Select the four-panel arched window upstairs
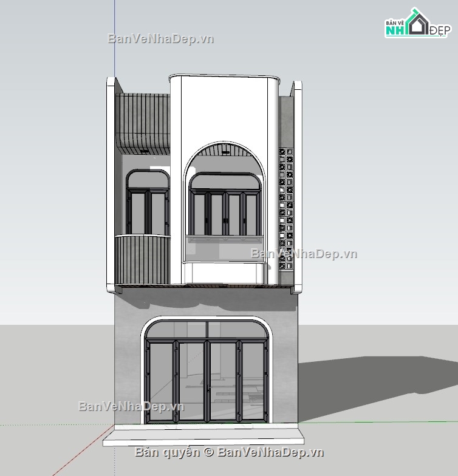 click(225, 204)
